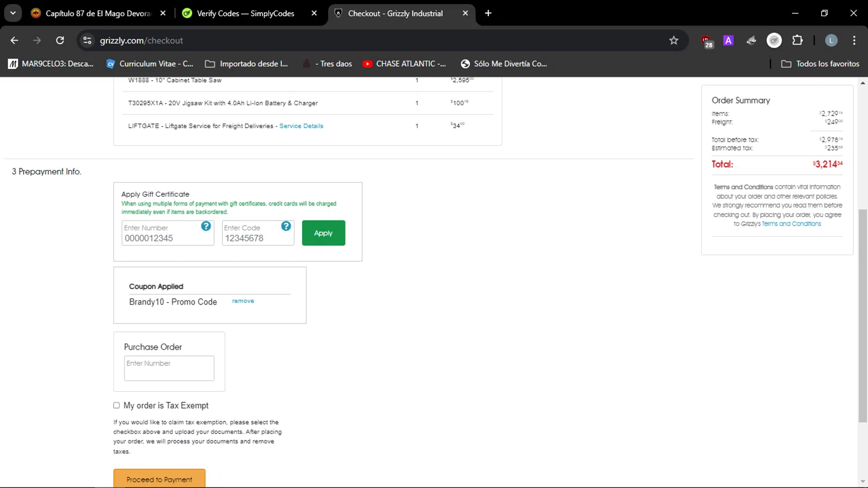Close the Checkout Grizzly Industrial tab
The height and width of the screenshot is (488, 868).
point(465,13)
